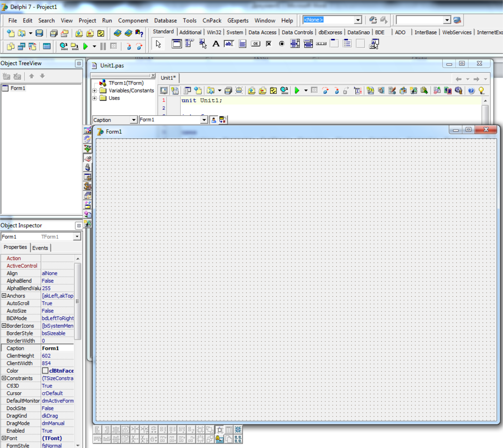Image resolution: width=503 pixels, height=448 pixels.
Task: Select the arrow pointer in component palette
Action: 158,44
